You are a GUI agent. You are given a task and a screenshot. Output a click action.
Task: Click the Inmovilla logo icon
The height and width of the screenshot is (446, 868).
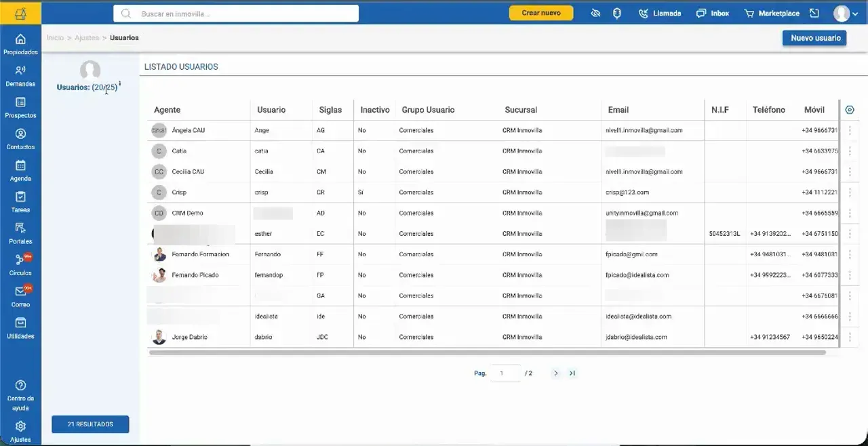20,13
